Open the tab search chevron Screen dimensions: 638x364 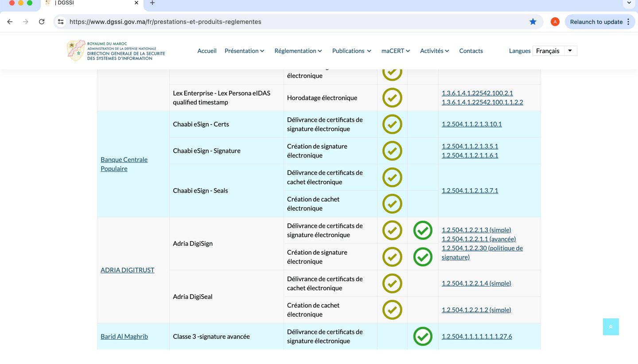pyautogui.click(x=629, y=3)
